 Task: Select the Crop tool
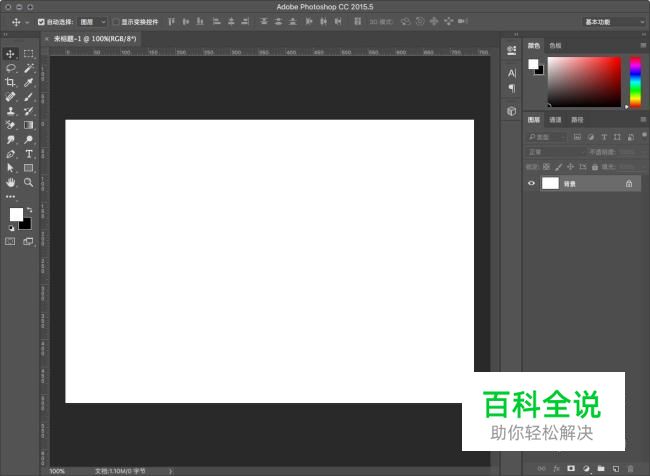click(x=11, y=83)
